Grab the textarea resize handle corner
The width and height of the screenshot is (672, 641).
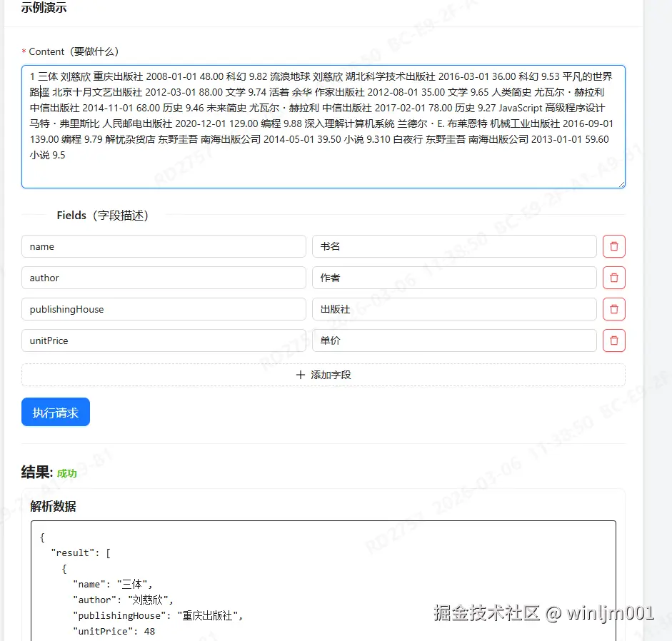pos(621,184)
